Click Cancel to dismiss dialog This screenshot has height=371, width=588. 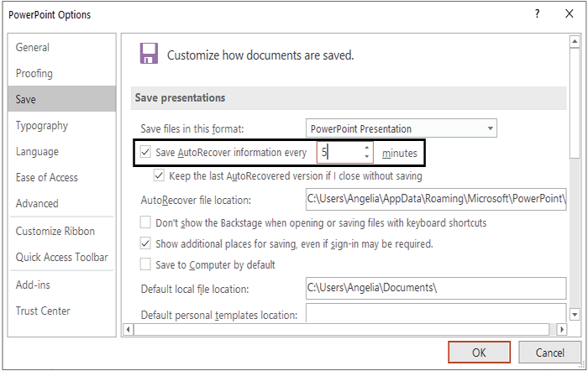click(x=549, y=353)
